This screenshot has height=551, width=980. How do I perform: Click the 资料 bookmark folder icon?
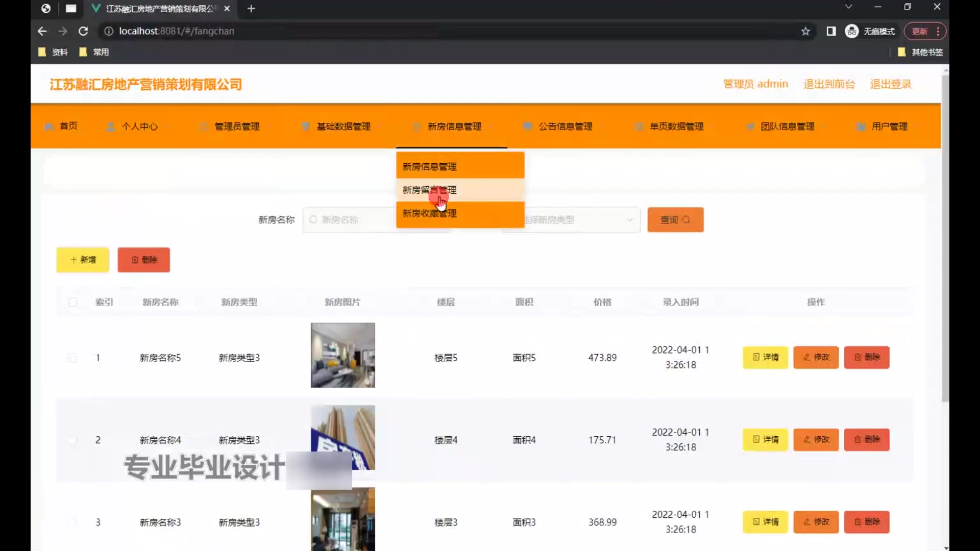(42, 52)
